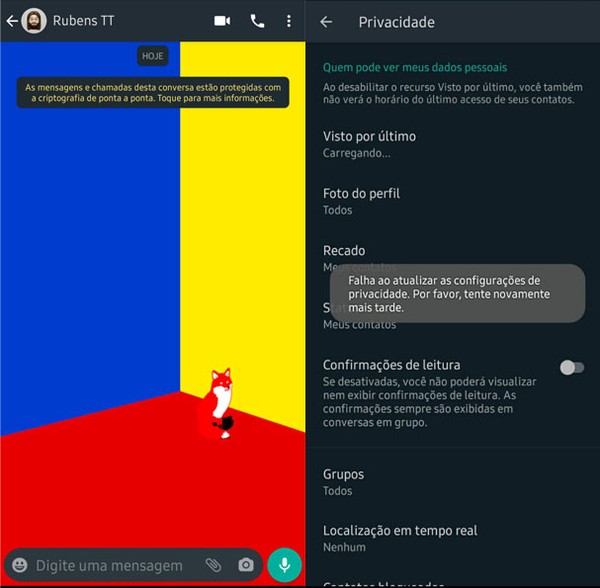
Task: Go back from the Rubens TT chat
Action: (12, 21)
